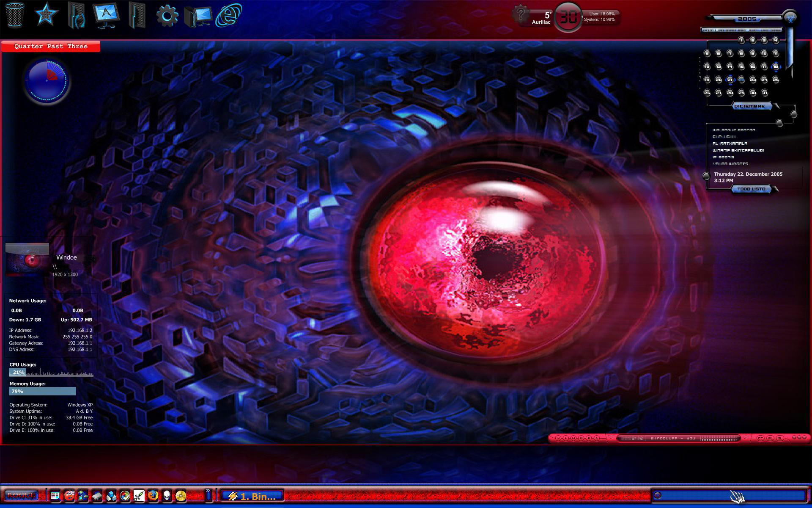
Task: Click the Winamp volume slider bar
Action: pos(721,439)
